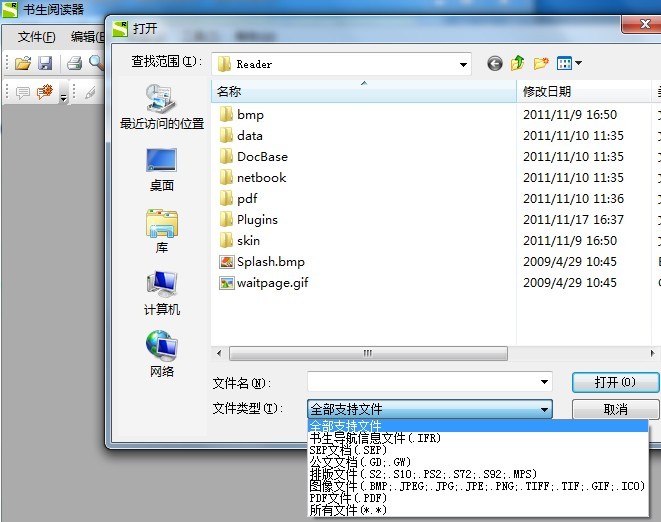Viewport: 661px width, 522px height.
Task: Click the 取消 cancel button
Action: 615,409
